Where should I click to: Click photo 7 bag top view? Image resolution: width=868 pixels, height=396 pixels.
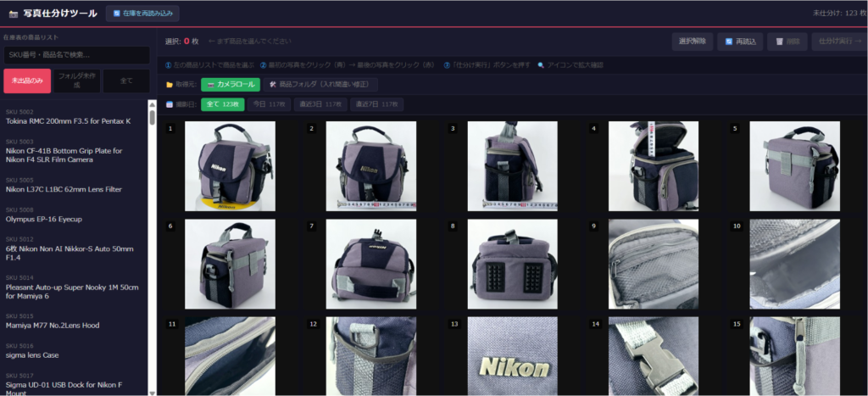click(x=371, y=265)
